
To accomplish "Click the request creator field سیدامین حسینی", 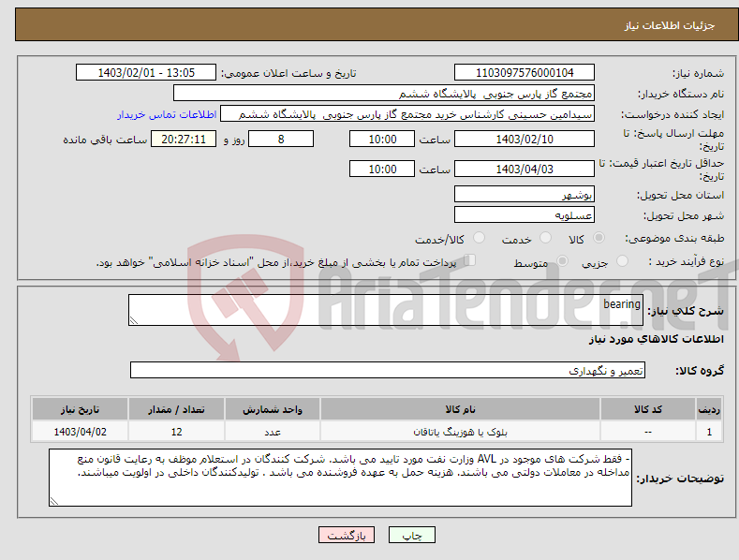I will click(x=407, y=113).
